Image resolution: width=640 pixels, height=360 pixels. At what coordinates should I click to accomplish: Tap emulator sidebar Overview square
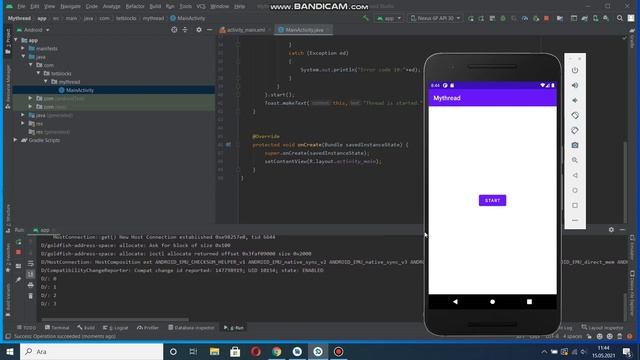click(x=575, y=205)
